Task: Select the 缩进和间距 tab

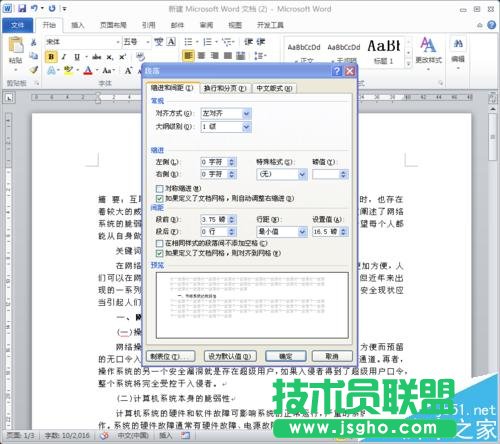Action: tap(172, 88)
